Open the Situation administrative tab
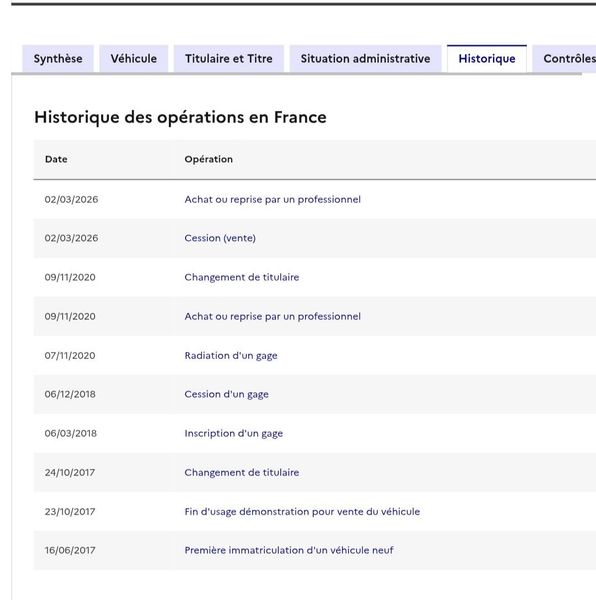The height and width of the screenshot is (600, 596). [x=365, y=59]
